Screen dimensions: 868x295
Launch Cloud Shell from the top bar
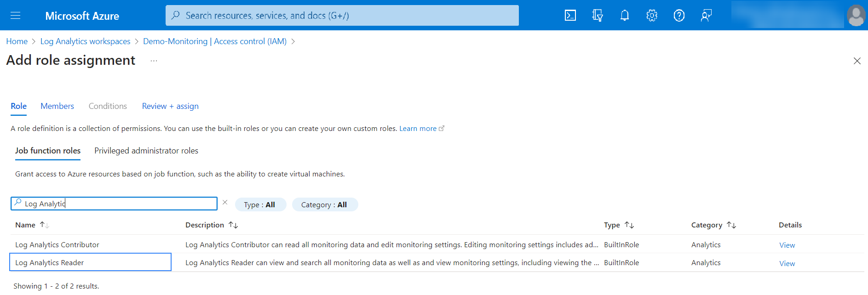(570, 16)
